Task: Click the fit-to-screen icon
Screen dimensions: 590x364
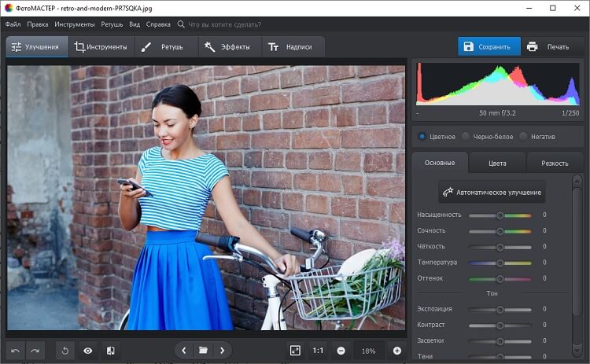Action: coord(295,351)
